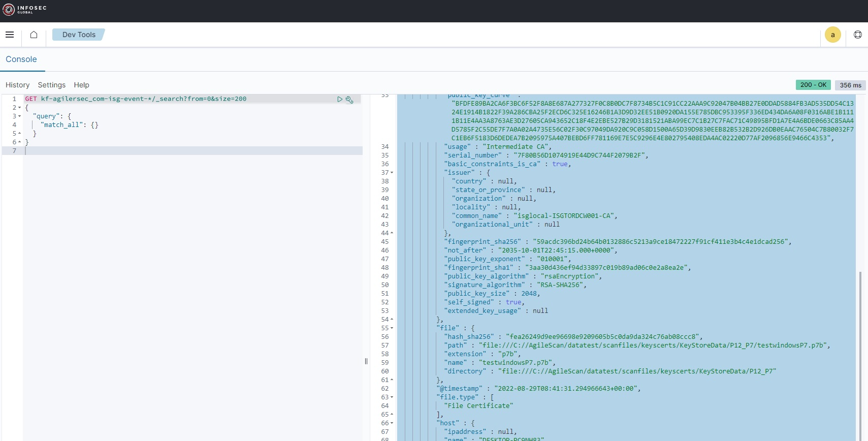
Task: Switch to the Console tab
Action: 21,59
